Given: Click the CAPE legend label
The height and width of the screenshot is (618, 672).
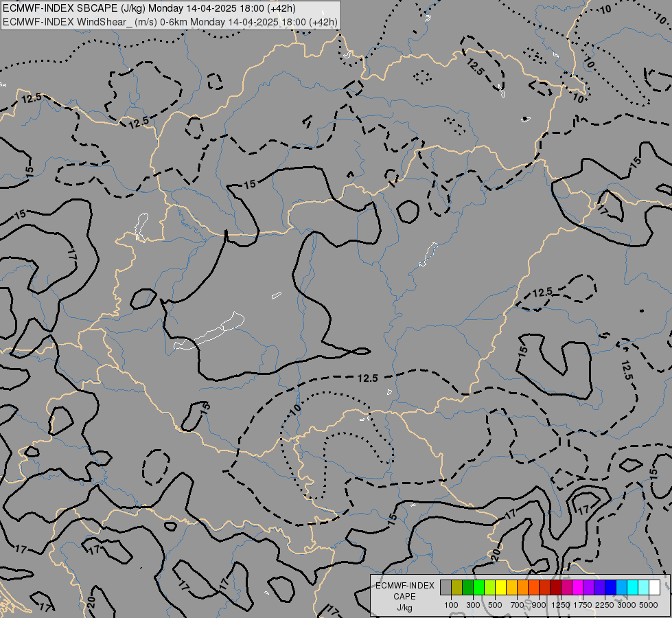Looking at the screenshot, I should click(x=404, y=597).
